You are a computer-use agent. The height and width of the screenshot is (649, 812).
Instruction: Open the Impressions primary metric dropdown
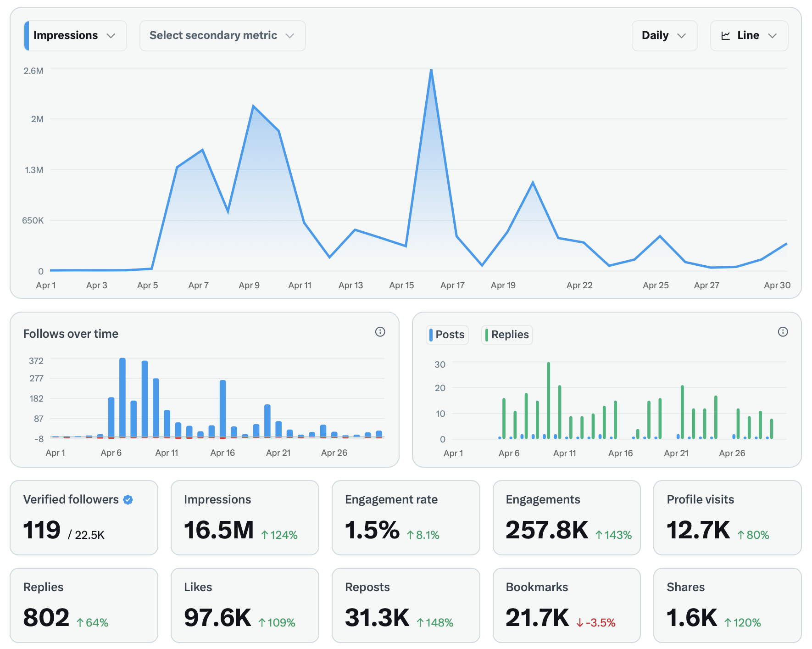tap(75, 36)
